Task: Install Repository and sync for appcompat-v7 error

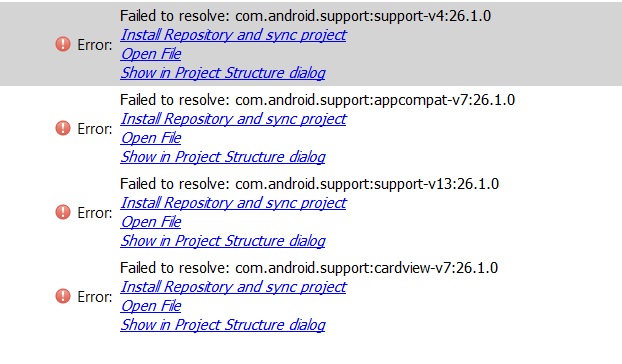Action: [x=233, y=119]
